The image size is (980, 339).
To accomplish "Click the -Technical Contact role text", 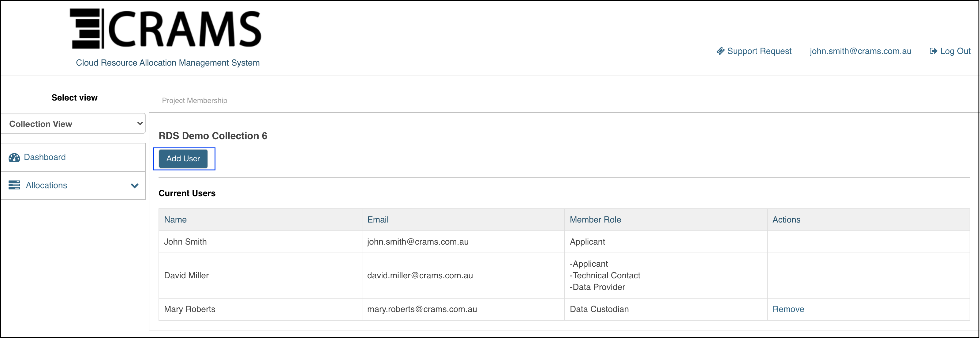I will (605, 275).
